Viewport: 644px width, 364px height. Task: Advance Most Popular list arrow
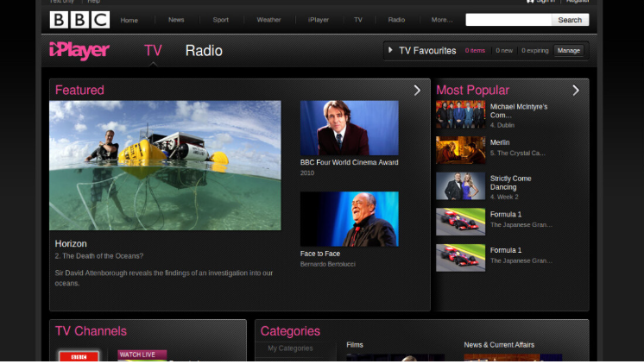click(576, 91)
